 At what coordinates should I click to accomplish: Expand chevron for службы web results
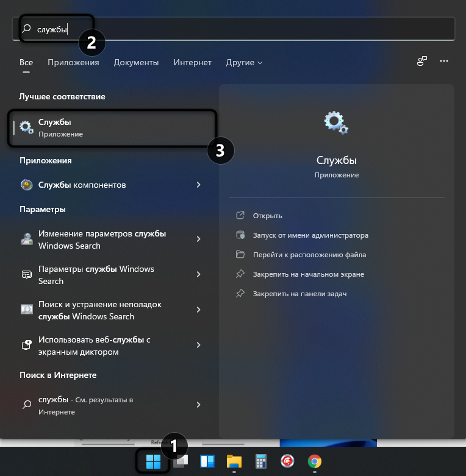[198, 405]
